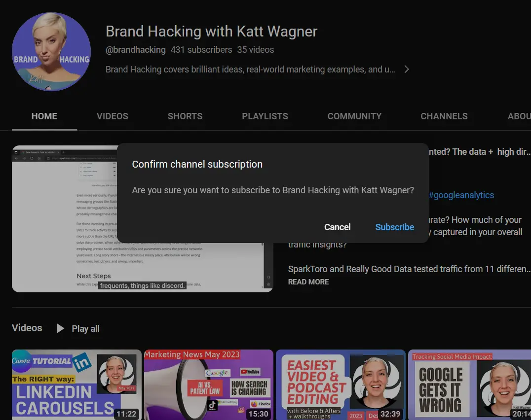Click the channel description text

(x=250, y=70)
